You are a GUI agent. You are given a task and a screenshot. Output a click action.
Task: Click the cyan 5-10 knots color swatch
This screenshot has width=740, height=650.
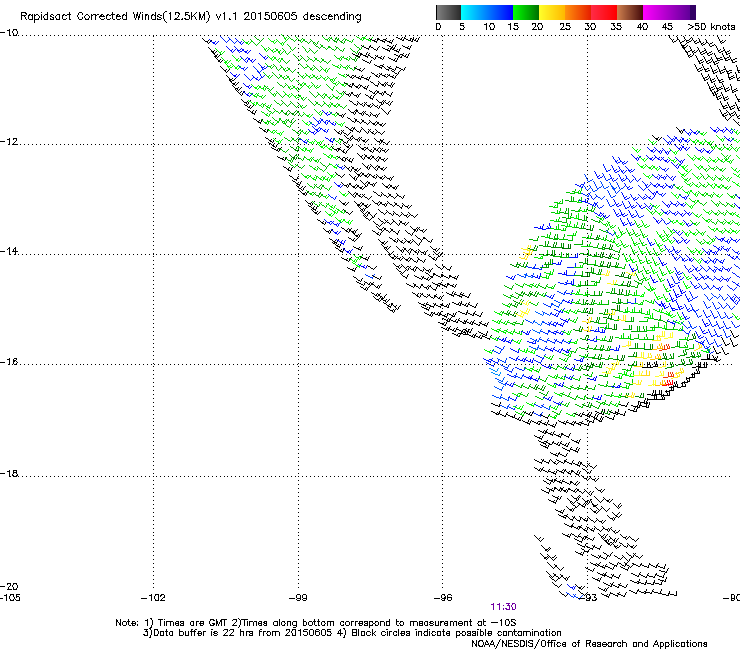tap(474, 12)
